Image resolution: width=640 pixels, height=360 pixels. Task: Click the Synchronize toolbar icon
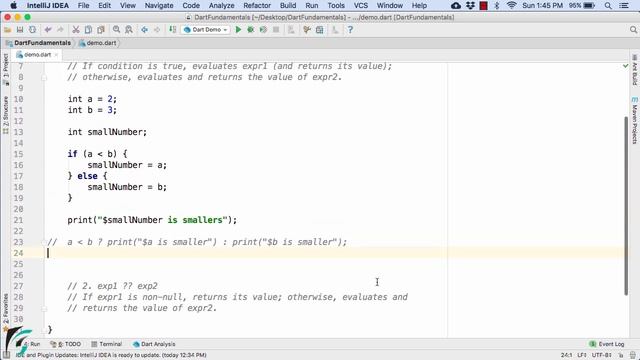click(x=32, y=30)
